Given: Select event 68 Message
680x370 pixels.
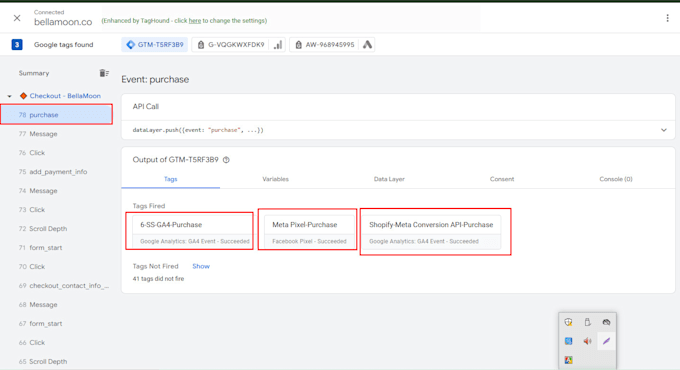Looking at the screenshot, I should point(57,305).
